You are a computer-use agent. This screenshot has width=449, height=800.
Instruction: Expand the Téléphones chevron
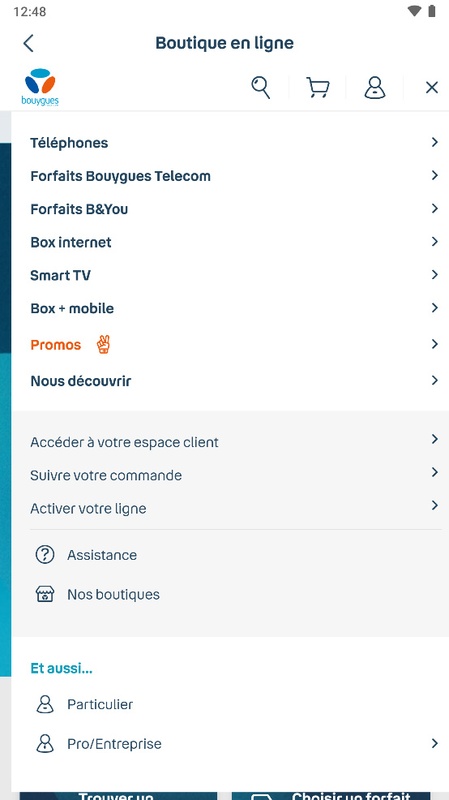pos(434,142)
